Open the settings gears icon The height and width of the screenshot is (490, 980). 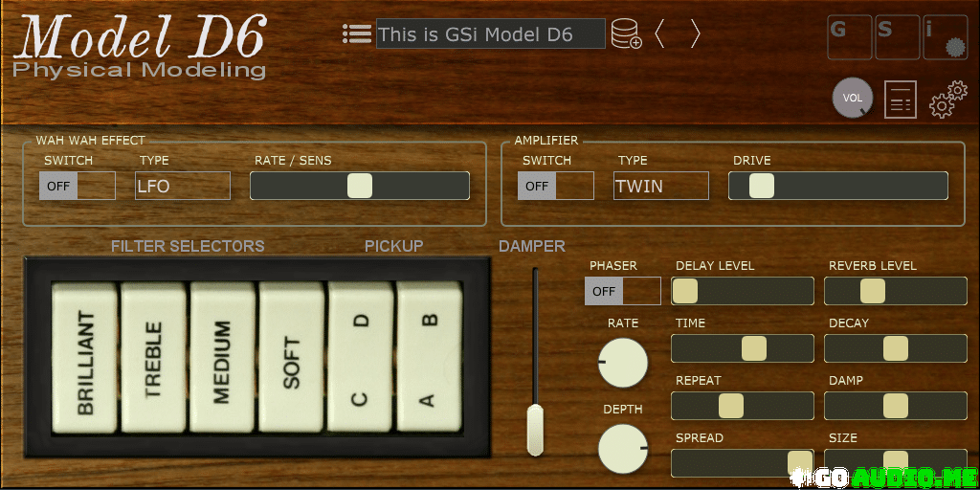[948, 100]
